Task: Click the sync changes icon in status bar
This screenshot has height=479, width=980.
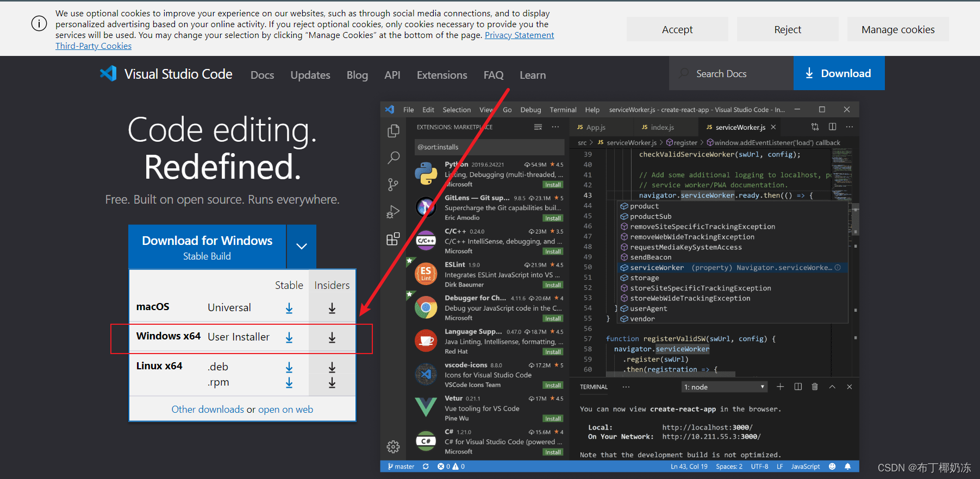Action: 426,467
